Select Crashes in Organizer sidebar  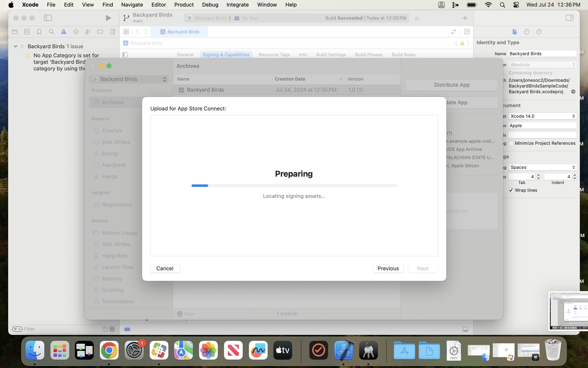coord(112,131)
